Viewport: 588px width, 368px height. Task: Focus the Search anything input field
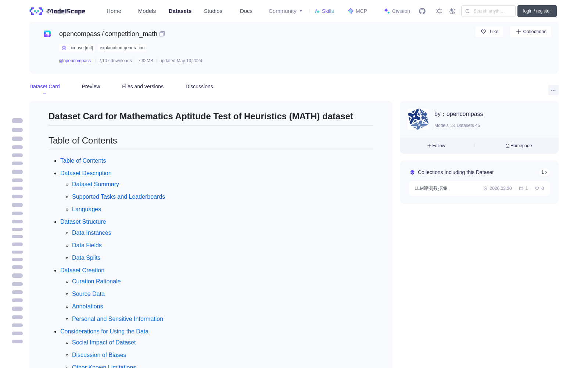point(488,11)
